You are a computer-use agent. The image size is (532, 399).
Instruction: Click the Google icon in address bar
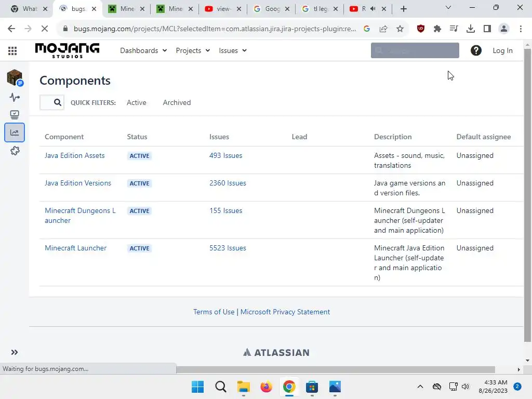coord(367,29)
